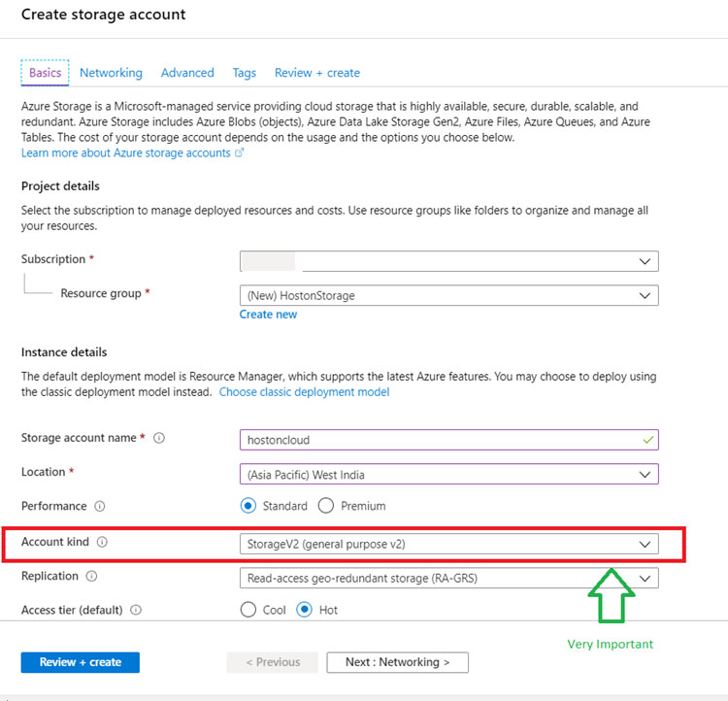The height and width of the screenshot is (701, 728).
Task: Click info icon next to Performance
Action: 100,506
